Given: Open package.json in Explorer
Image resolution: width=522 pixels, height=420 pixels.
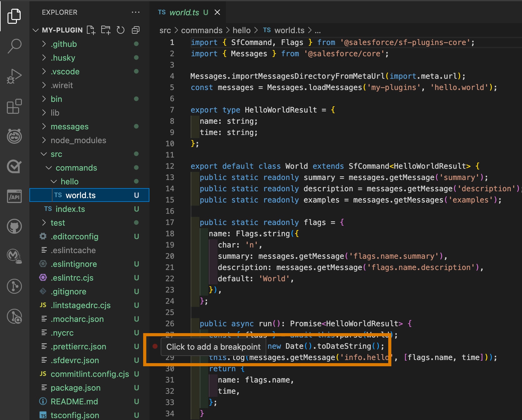Looking at the screenshot, I should tap(89, 388).
